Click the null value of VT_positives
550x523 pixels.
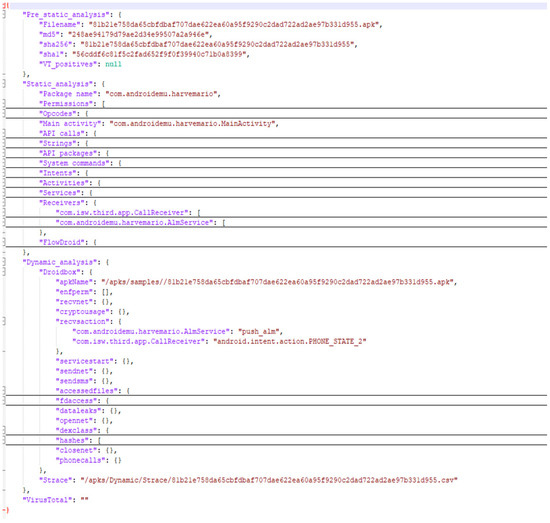[x=113, y=64]
